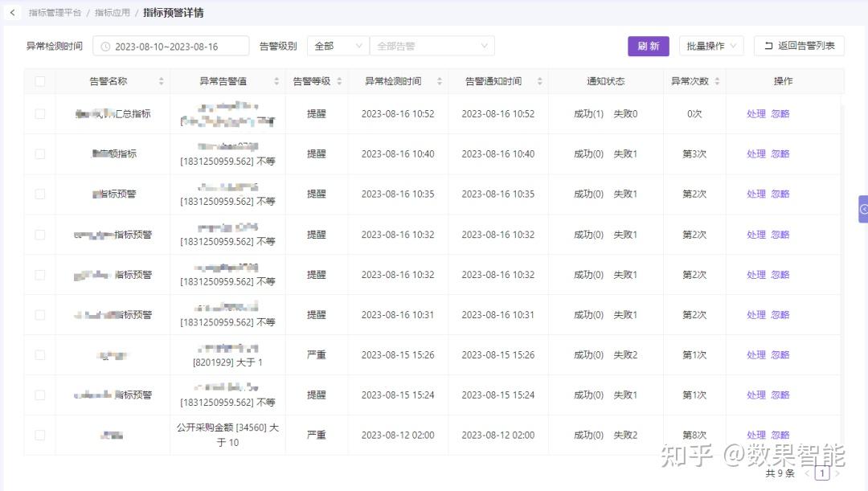
Task: Click the 刷新 refresh button
Action: (648, 46)
